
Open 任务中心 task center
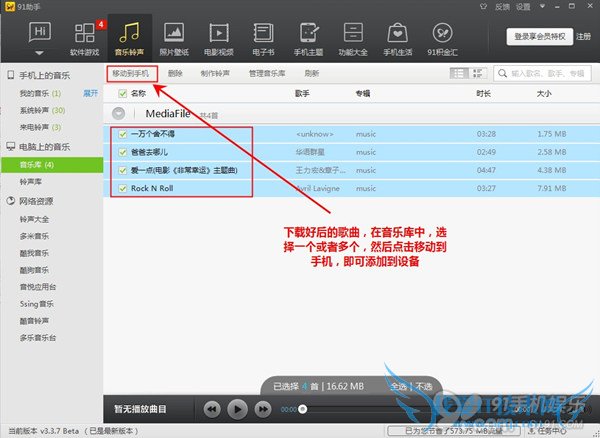click(548, 431)
